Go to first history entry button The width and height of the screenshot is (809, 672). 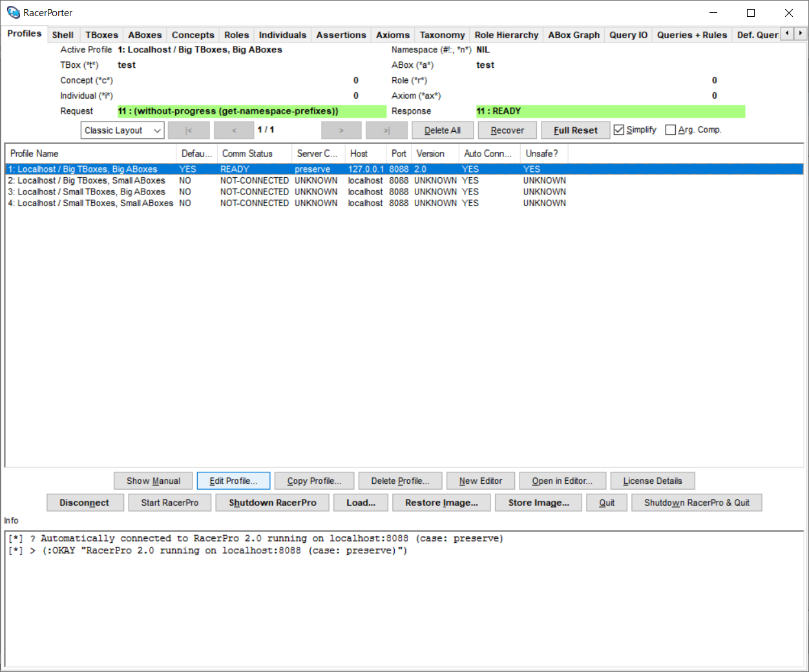coord(189,131)
